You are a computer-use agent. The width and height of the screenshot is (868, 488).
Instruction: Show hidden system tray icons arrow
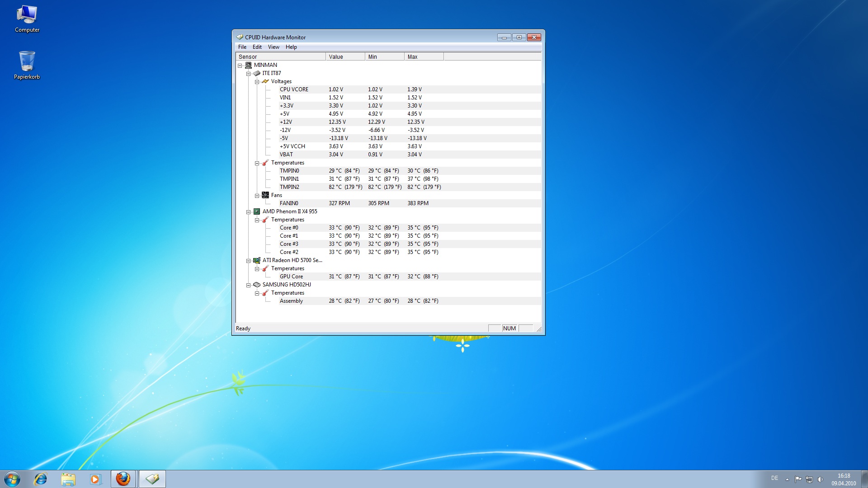pos(787,479)
